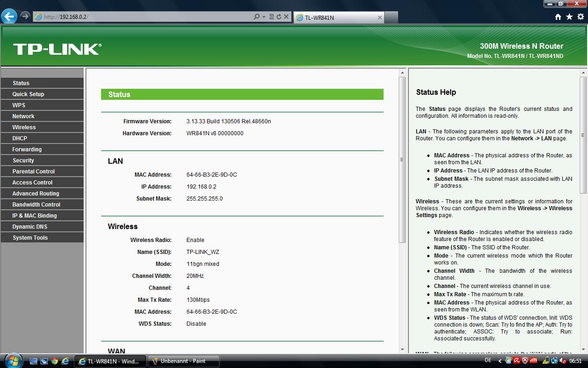This screenshot has width=588, height=368.
Task: Open the Forwarding menu
Action: [42, 149]
